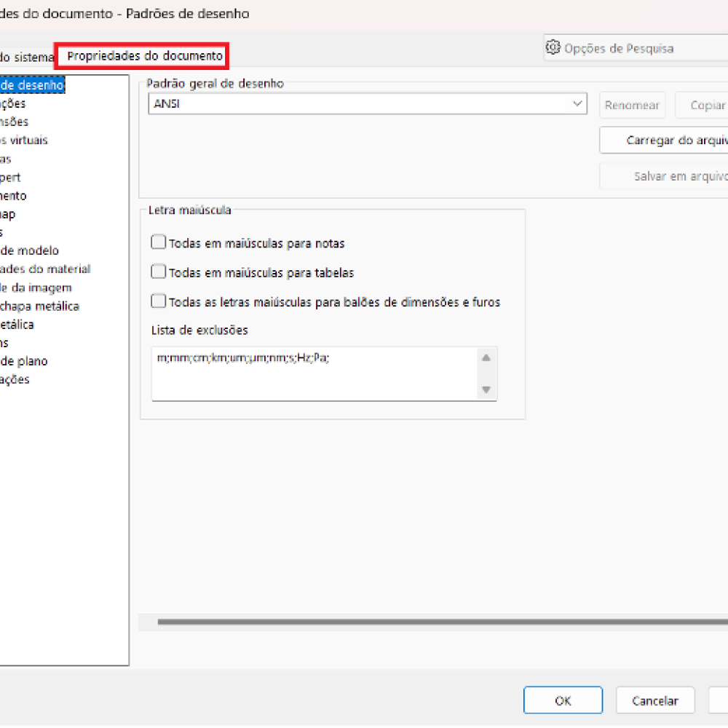Select Exibição de plano in the tree

24,361
